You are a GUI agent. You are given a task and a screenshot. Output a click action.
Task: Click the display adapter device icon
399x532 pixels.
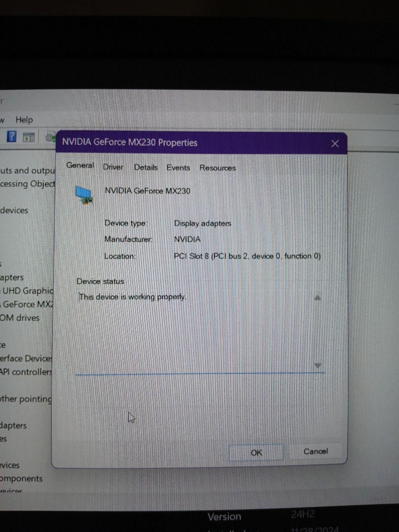tap(84, 195)
